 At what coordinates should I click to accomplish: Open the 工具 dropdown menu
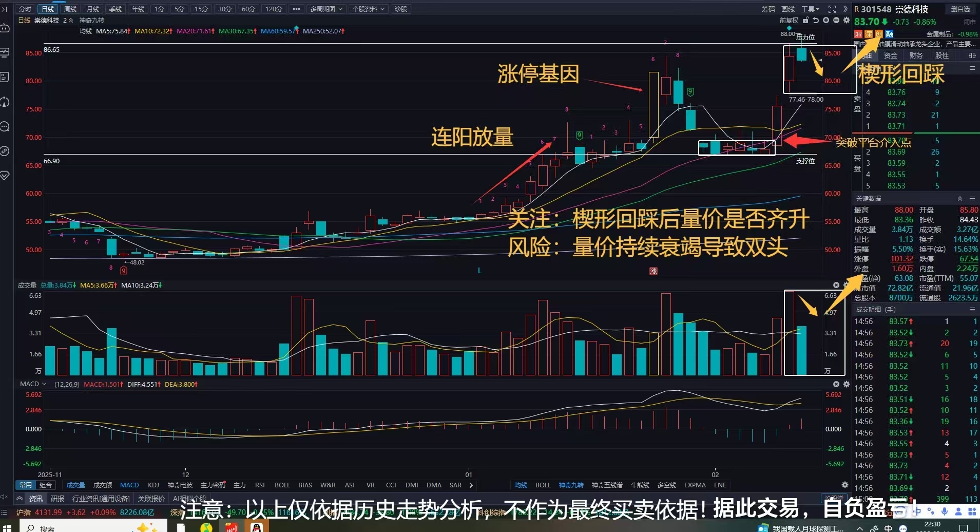(x=811, y=9)
